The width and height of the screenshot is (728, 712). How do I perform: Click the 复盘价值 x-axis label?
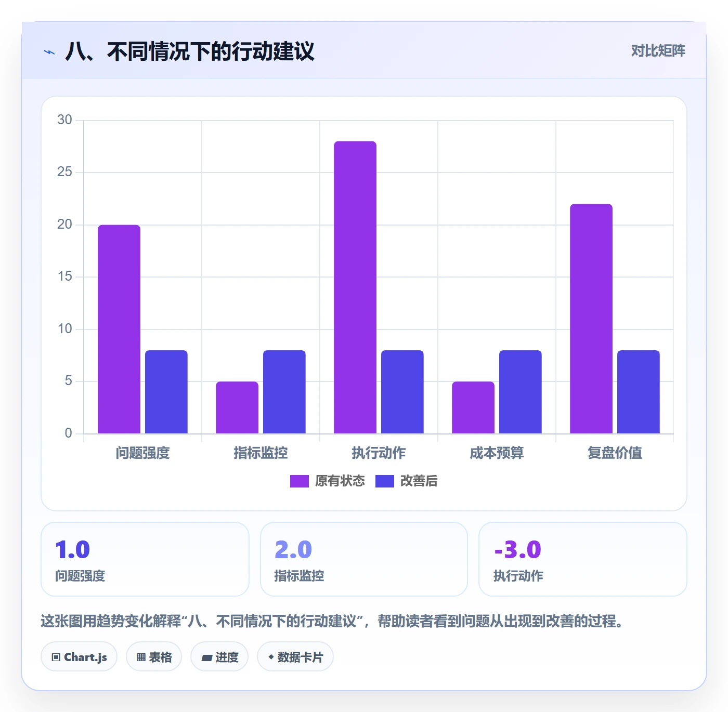(615, 453)
